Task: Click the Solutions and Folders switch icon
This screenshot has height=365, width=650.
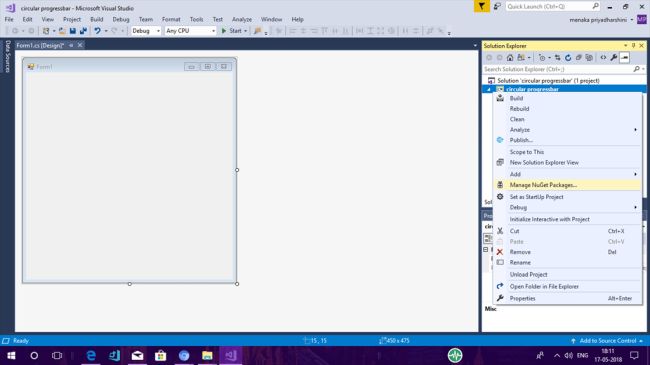Action: click(x=521, y=58)
